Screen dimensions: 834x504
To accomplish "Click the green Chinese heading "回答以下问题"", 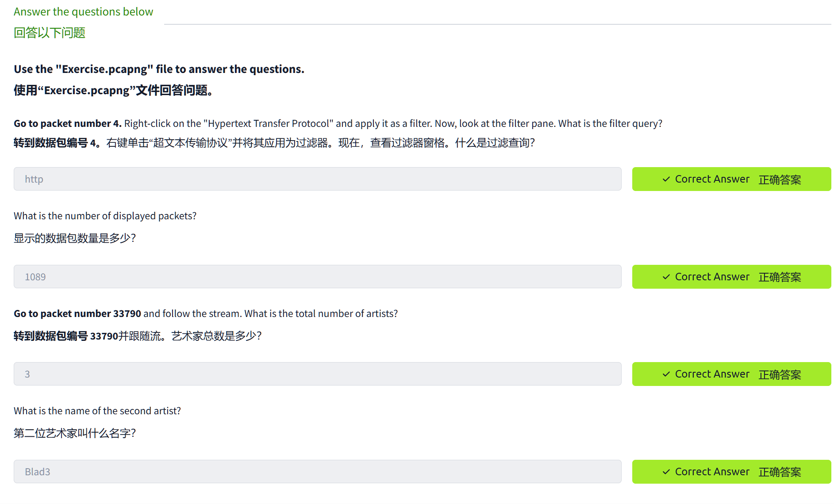I will (50, 33).
